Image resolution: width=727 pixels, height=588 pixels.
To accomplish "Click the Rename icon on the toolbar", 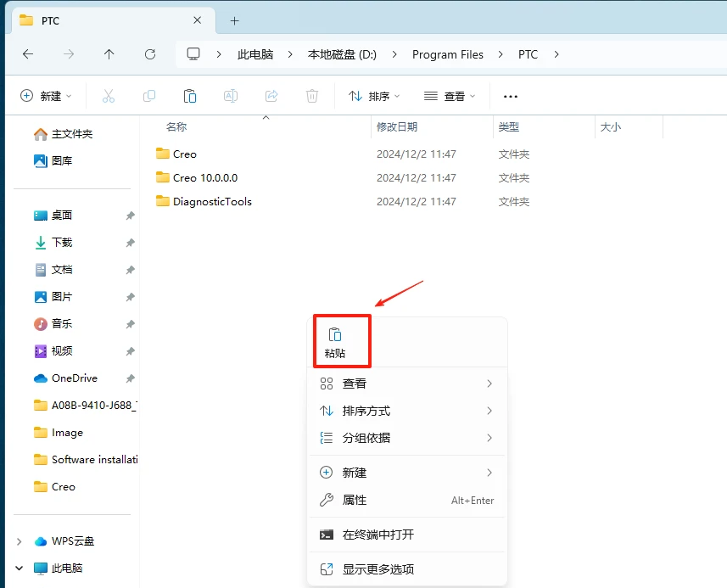I will 230,96.
